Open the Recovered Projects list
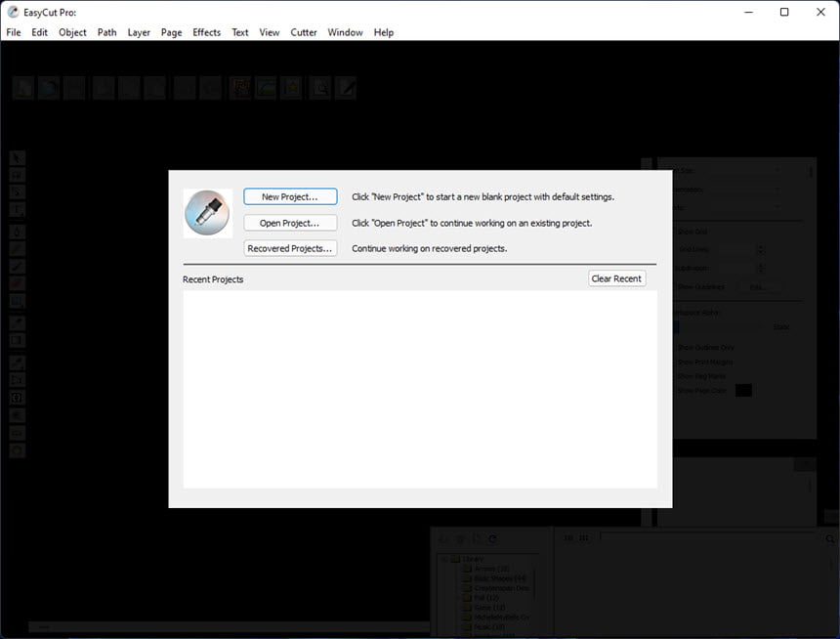The width and height of the screenshot is (840, 639). point(290,248)
